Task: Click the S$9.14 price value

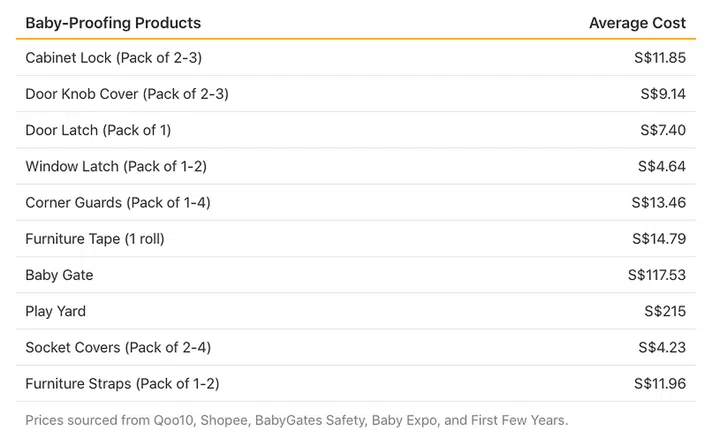Action: coord(664,94)
